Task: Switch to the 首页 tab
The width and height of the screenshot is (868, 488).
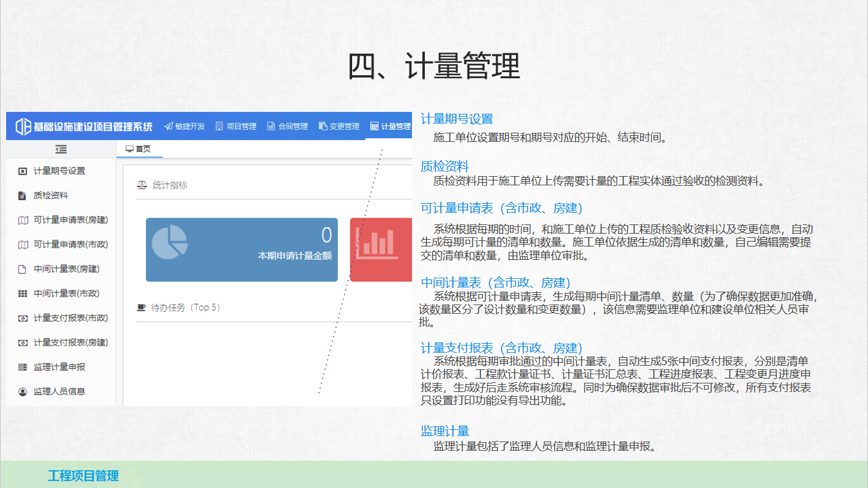Action: [x=138, y=149]
